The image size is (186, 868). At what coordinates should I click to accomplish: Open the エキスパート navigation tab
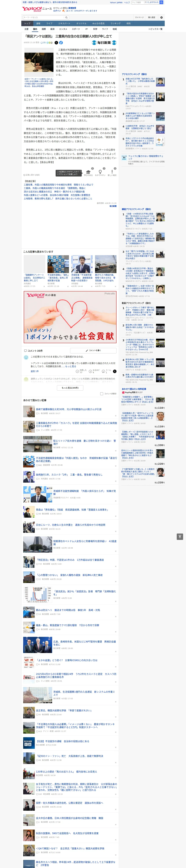(x=64, y=24)
